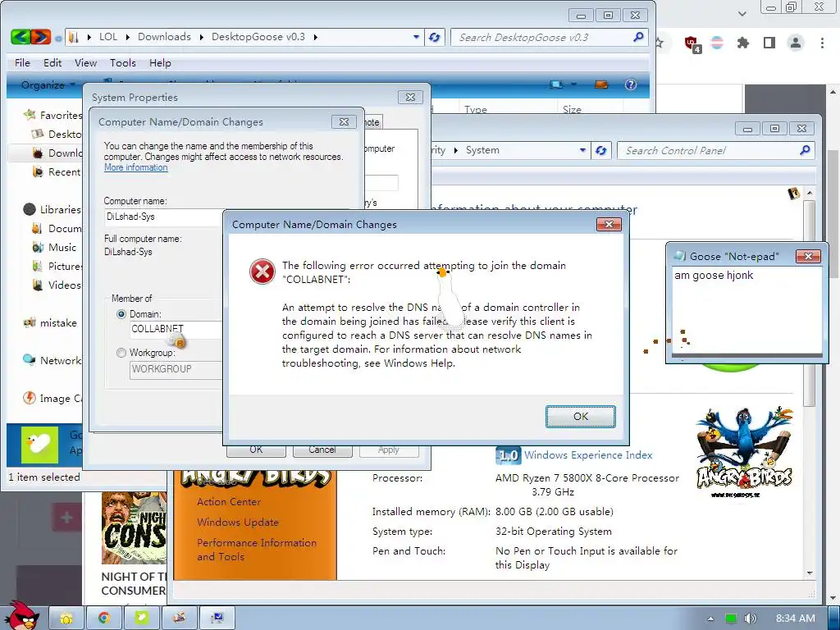Click the COLLABNET domain input field
Viewport: 840px width, 630px height.
point(177,330)
